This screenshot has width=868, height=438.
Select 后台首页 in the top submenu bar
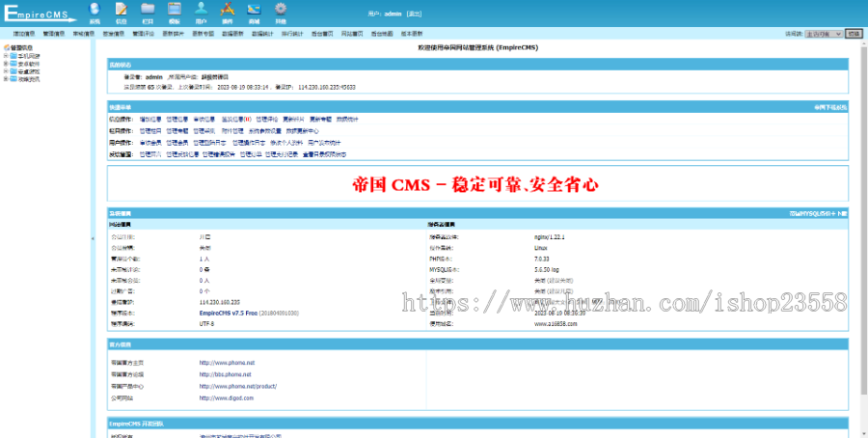click(x=322, y=34)
